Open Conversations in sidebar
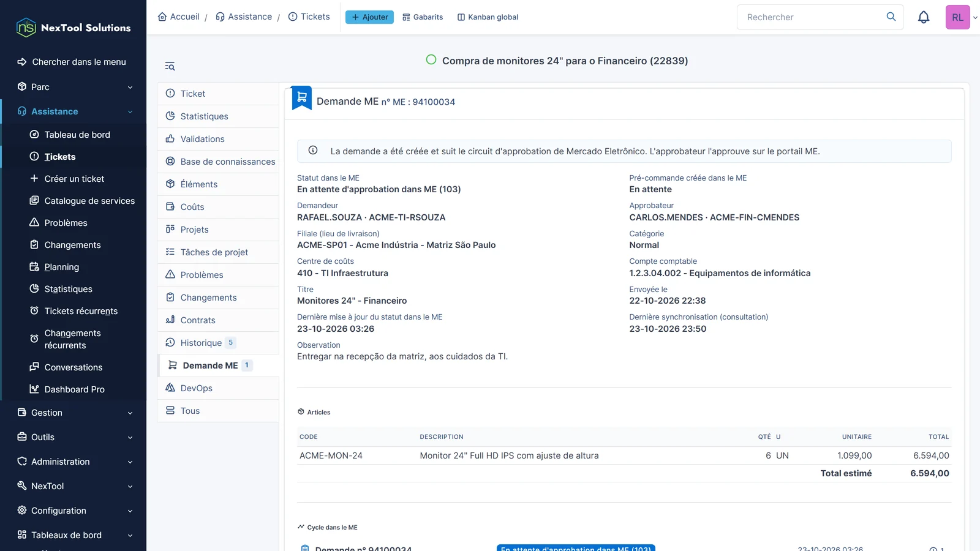This screenshot has width=980, height=551. tap(73, 367)
